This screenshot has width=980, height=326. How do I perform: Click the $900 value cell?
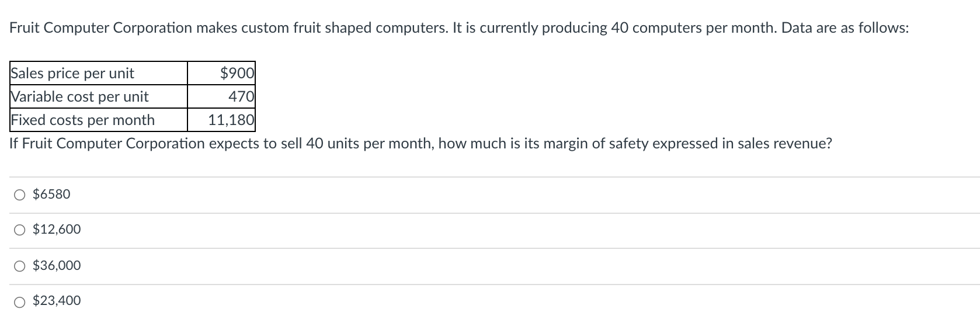[x=221, y=73]
